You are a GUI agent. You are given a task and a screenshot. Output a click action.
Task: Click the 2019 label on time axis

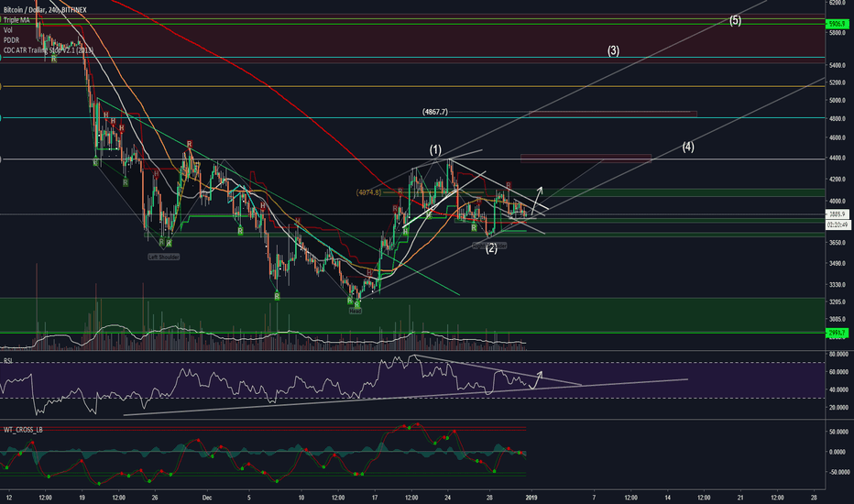coord(531,498)
